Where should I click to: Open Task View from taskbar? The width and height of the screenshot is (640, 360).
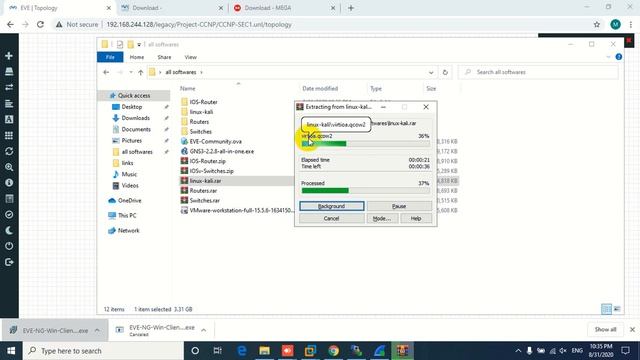coord(218,351)
